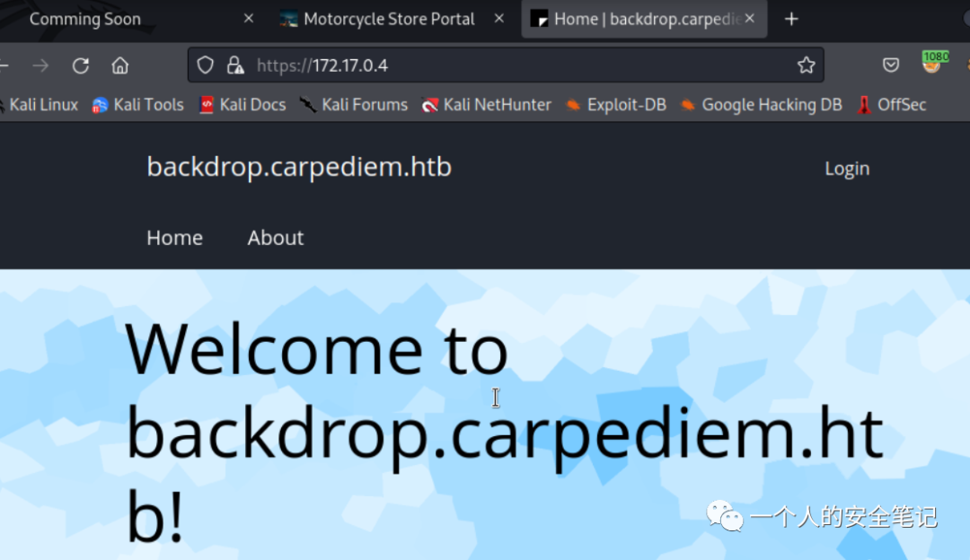Open the Login link
This screenshot has height=560, width=970.
847,169
